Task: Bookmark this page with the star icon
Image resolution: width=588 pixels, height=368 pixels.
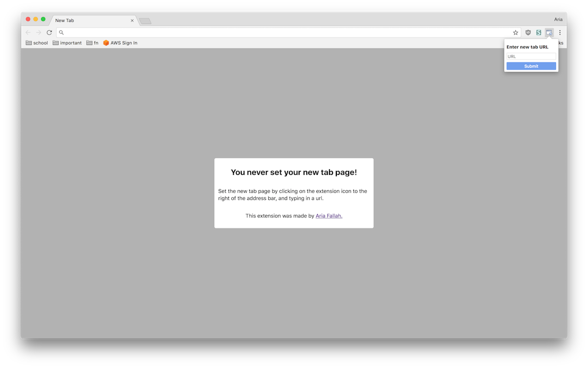Action: (x=515, y=33)
